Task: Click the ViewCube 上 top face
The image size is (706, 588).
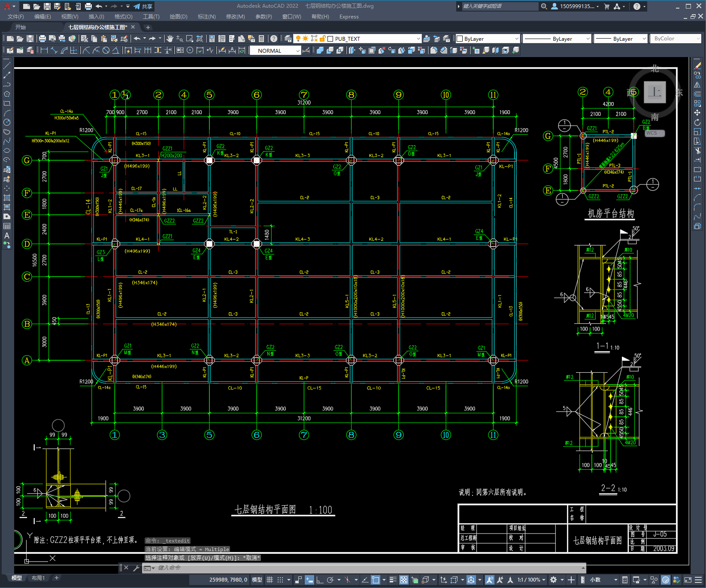Action: tap(655, 92)
